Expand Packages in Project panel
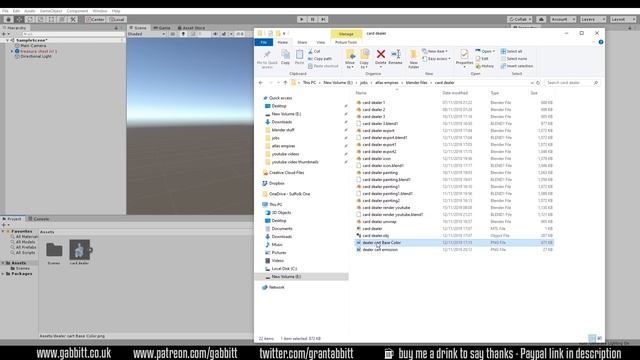The image size is (640, 360). 3,273
